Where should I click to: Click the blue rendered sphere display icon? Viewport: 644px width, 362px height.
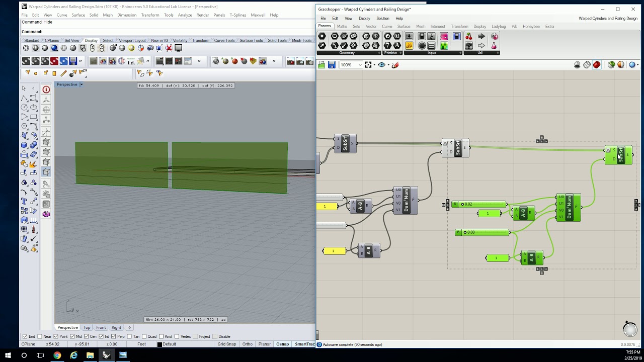tap(54, 48)
